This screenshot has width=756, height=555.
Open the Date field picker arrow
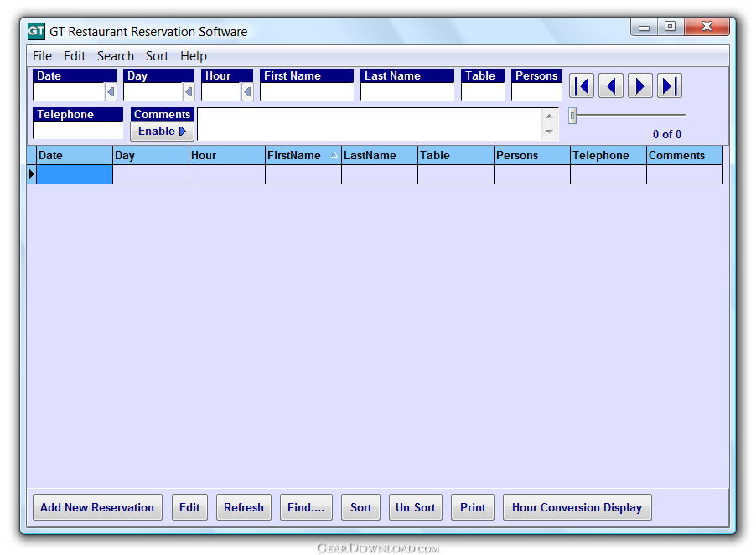(x=111, y=91)
